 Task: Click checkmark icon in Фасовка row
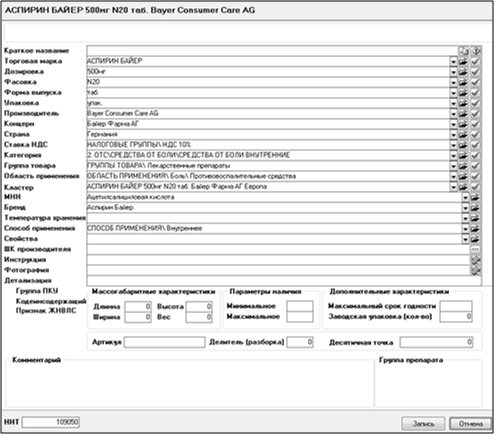click(475, 82)
